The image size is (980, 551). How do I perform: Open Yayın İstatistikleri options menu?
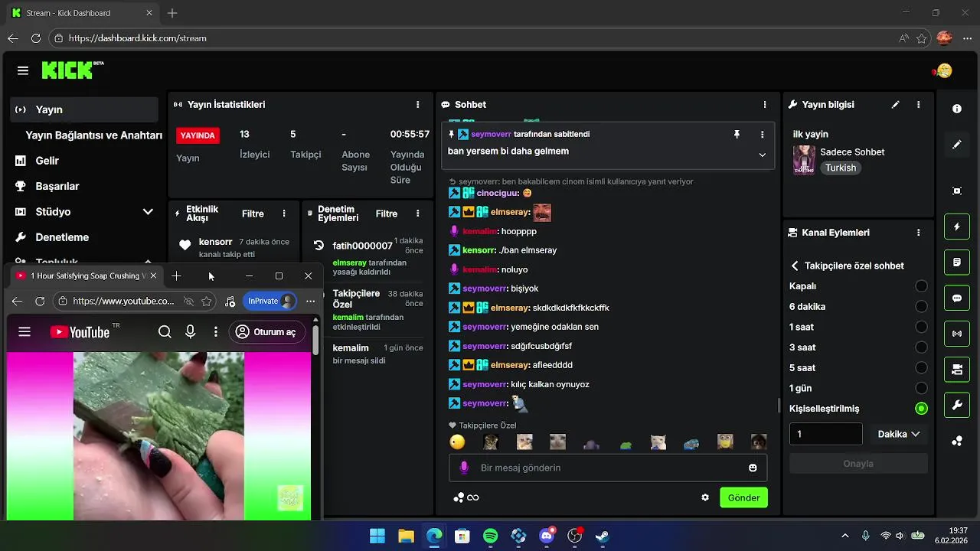point(417,105)
